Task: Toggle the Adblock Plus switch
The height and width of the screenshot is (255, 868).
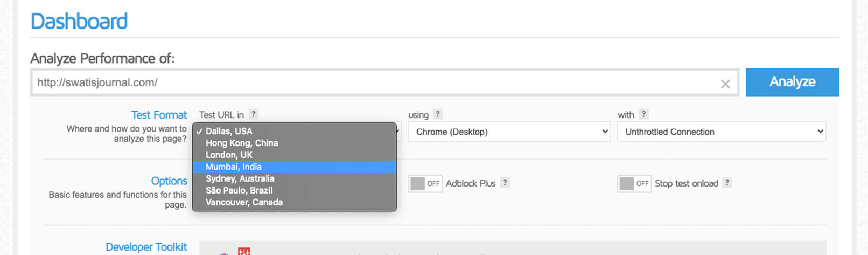Action: tap(425, 184)
